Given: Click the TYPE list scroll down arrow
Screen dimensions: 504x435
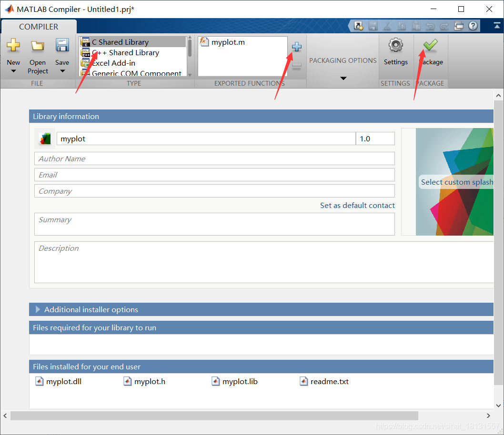Looking at the screenshot, I should (x=190, y=75).
